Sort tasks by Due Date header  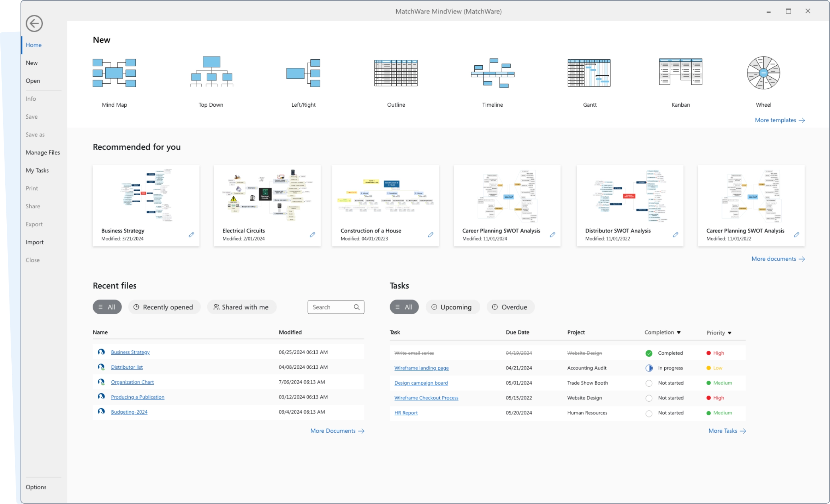point(517,333)
